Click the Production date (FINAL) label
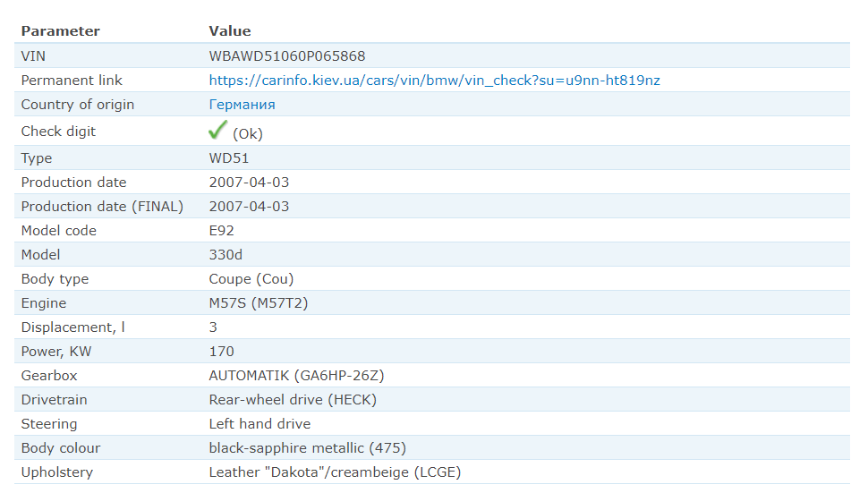 click(x=102, y=207)
